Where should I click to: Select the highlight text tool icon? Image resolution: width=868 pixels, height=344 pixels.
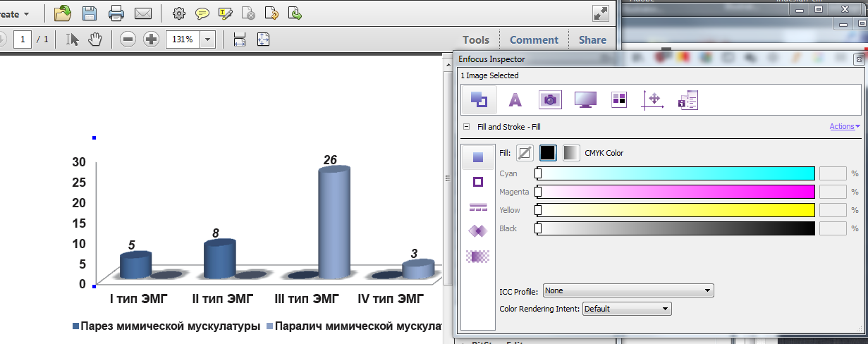pos(226,13)
